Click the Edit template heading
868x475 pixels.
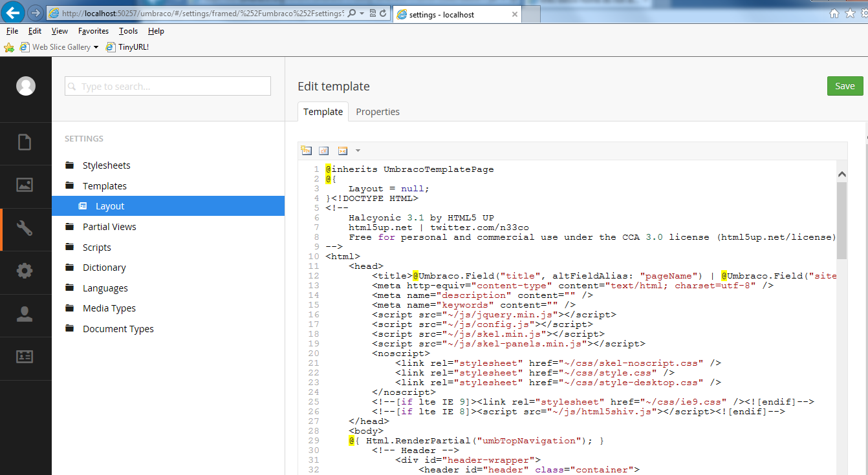click(x=334, y=87)
